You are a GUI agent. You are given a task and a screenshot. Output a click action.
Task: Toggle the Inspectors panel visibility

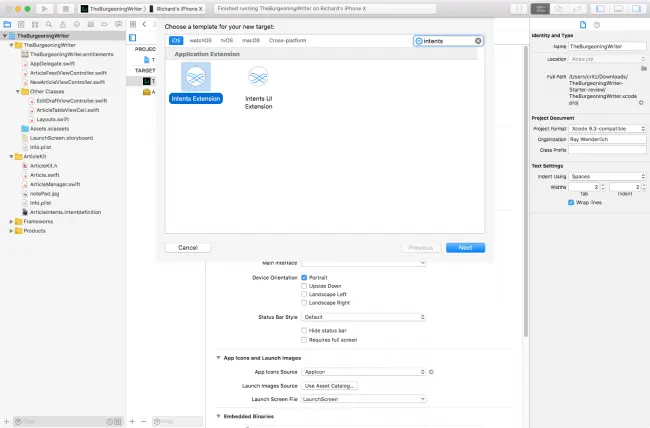click(x=636, y=8)
